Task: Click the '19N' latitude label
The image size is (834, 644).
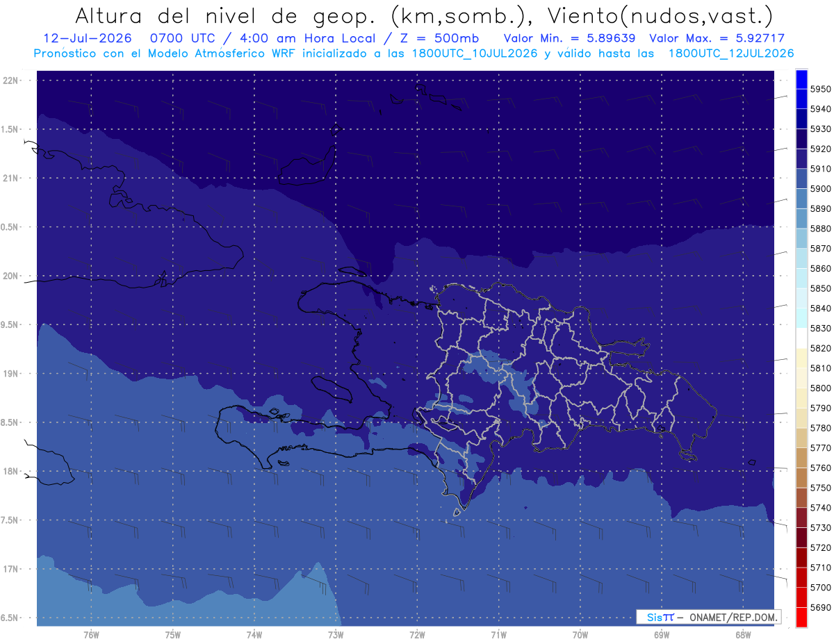Action: (x=10, y=374)
